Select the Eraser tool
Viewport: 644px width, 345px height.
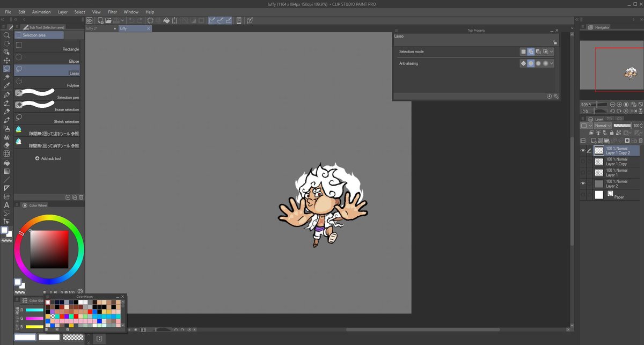click(7, 145)
